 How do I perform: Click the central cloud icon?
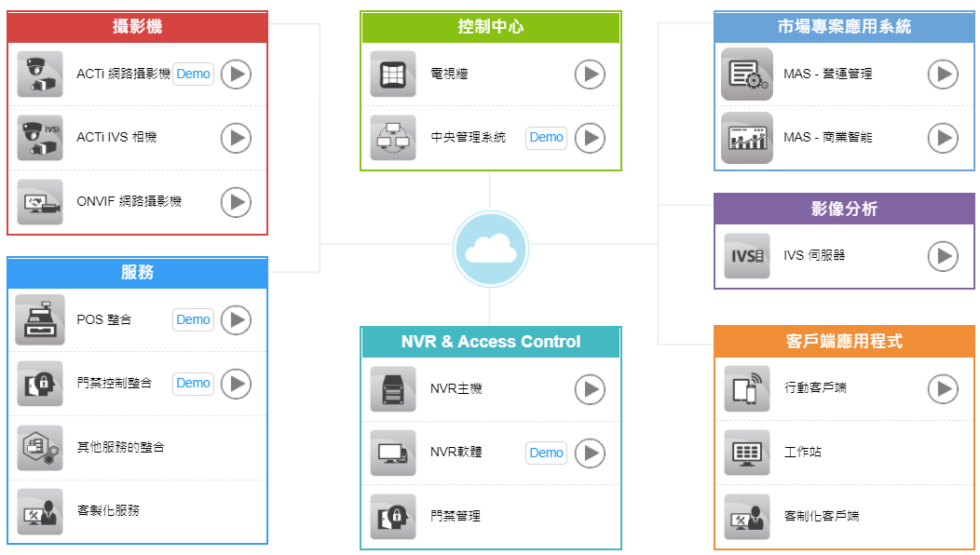[x=491, y=249]
